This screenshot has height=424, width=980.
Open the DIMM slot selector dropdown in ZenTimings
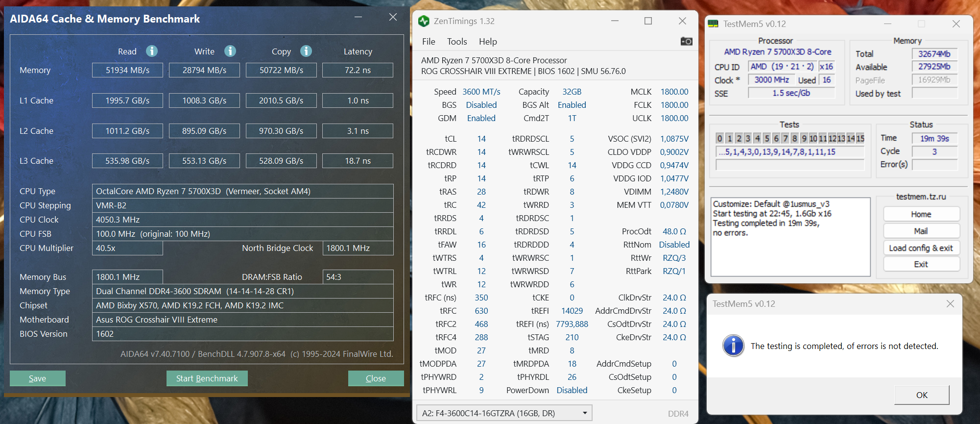pos(504,413)
